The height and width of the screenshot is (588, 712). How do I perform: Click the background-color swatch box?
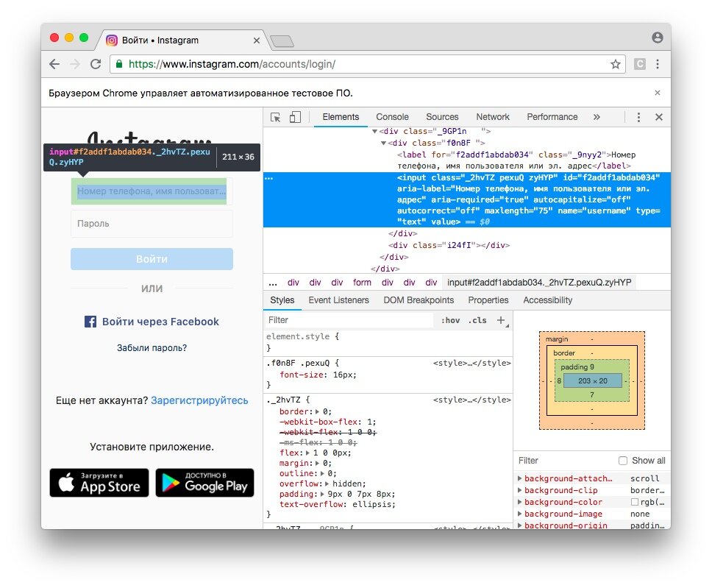pos(634,502)
